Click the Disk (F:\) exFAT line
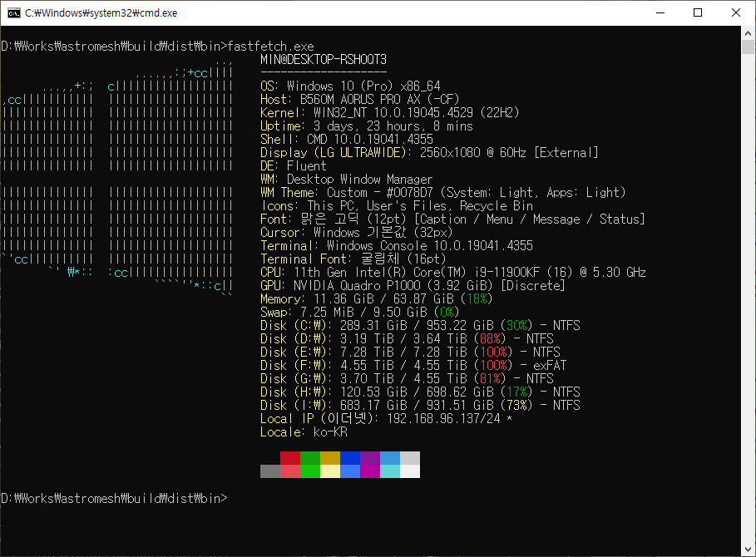The width and height of the screenshot is (756, 557). pos(413,366)
